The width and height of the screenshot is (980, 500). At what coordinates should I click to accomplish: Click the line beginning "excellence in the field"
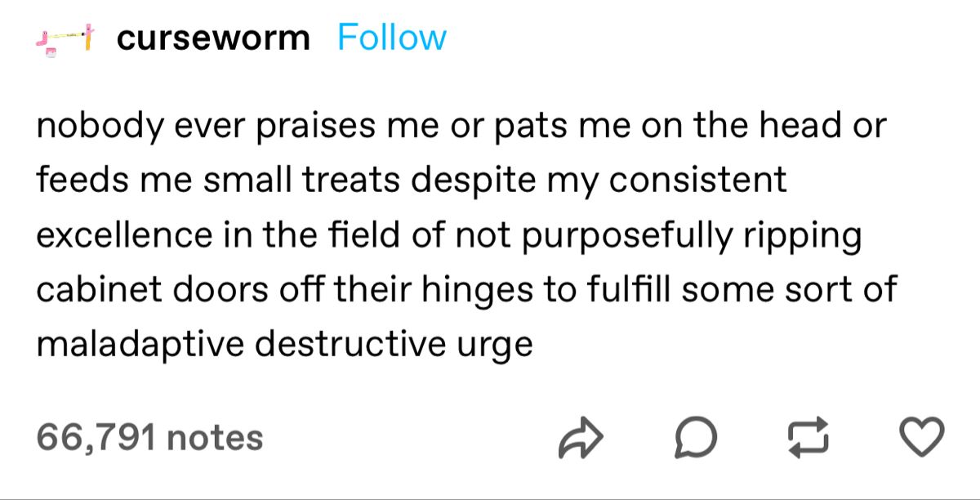(449, 235)
